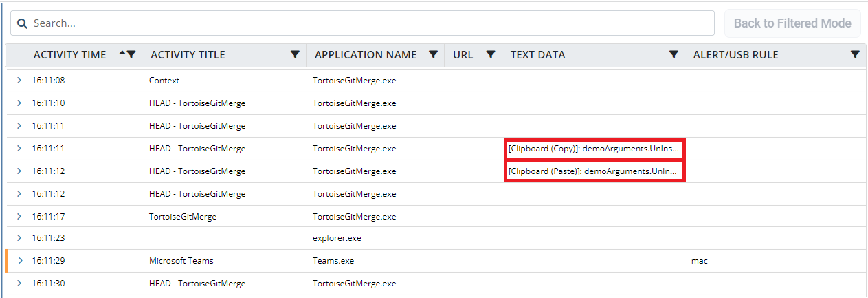Image resolution: width=868 pixels, height=298 pixels.
Task: Toggle the Activity Time sort arrow
Action: click(122, 54)
